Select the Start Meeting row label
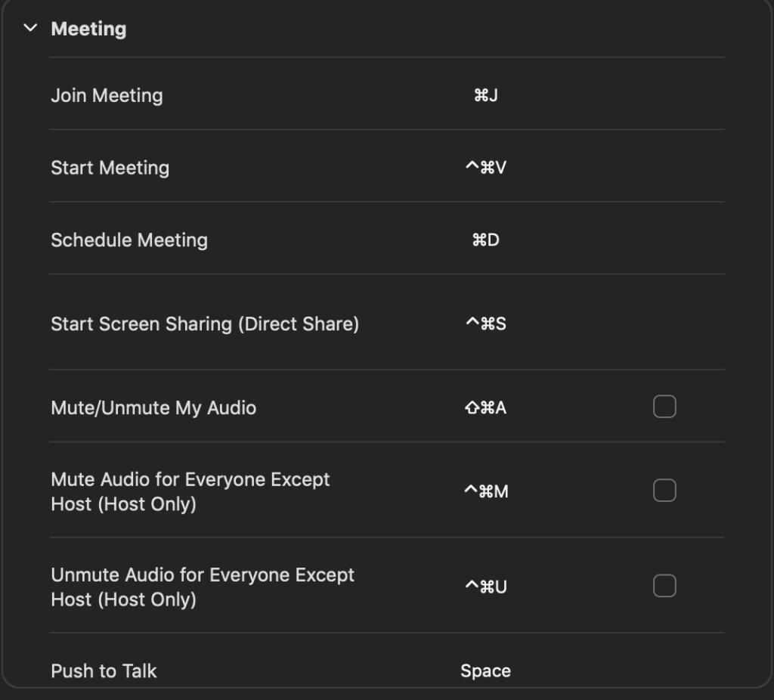 click(110, 168)
